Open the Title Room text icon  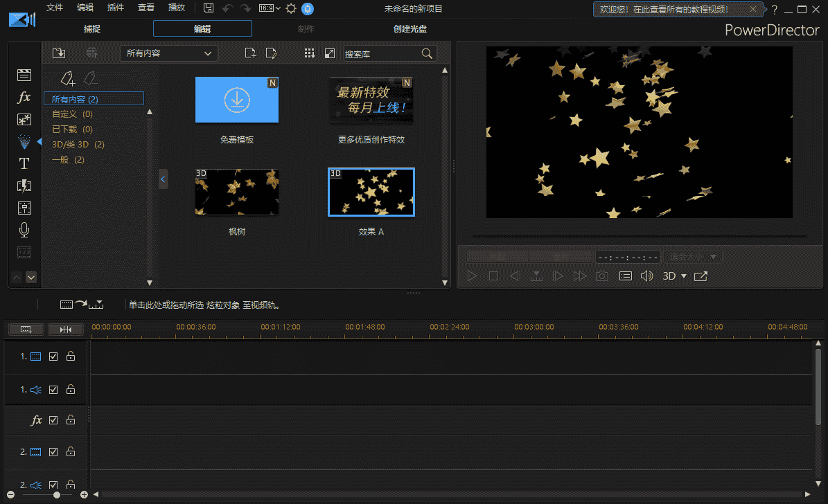(x=24, y=163)
